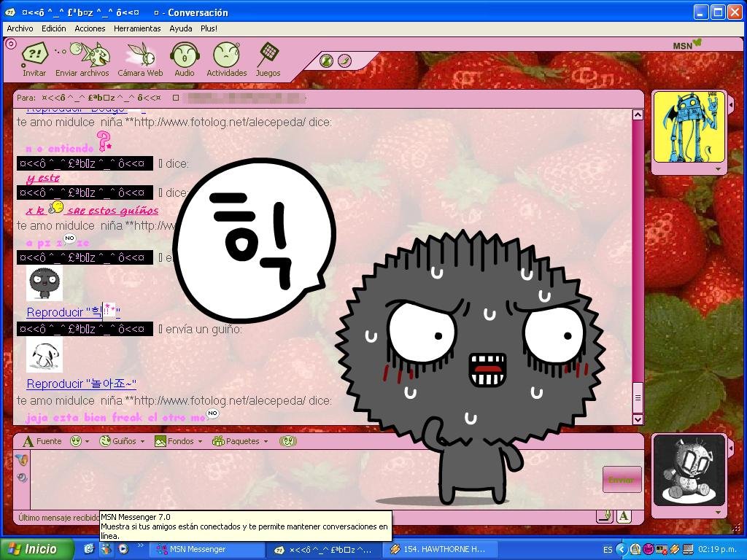Click the chat scrollbar up arrow
Viewport: 747px width, 560px height.
[x=638, y=114]
